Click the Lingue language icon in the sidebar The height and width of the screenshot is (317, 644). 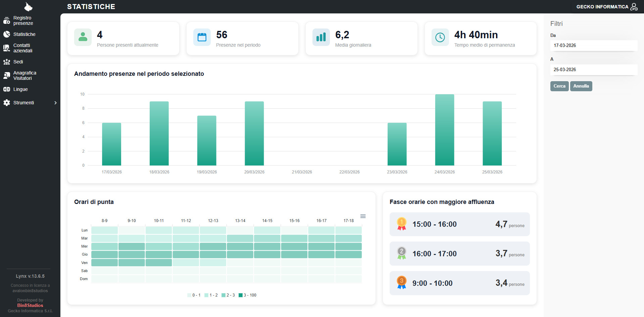pyautogui.click(x=7, y=90)
